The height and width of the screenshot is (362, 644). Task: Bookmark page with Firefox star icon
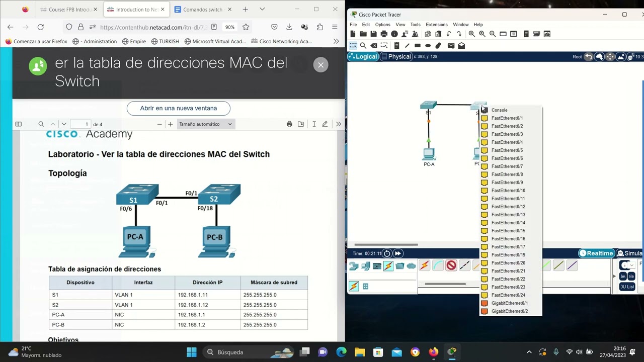pos(246,27)
